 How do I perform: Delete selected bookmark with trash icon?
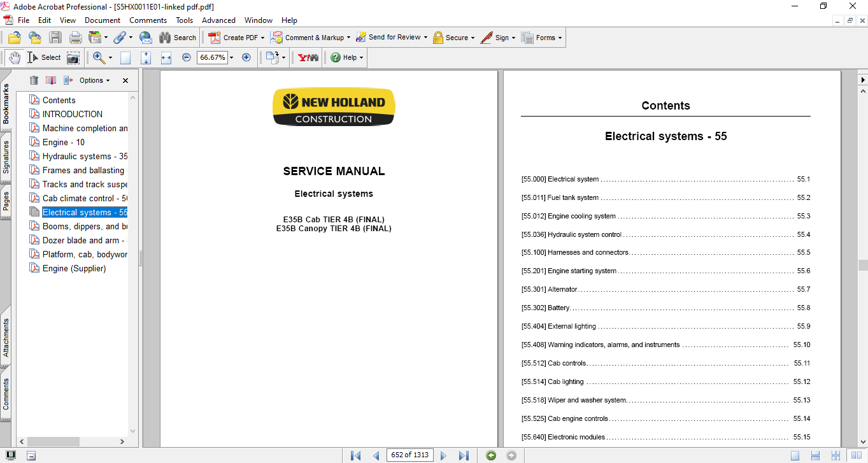pyautogui.click(x=34, y=80)
